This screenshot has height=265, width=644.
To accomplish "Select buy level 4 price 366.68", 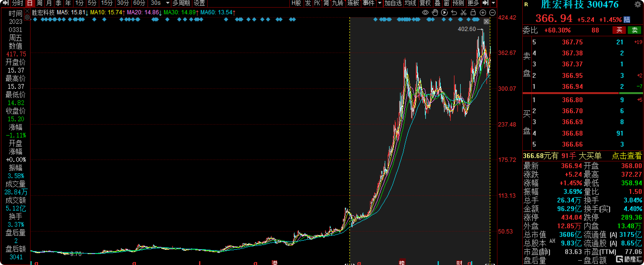I will (x=572, y=133).
